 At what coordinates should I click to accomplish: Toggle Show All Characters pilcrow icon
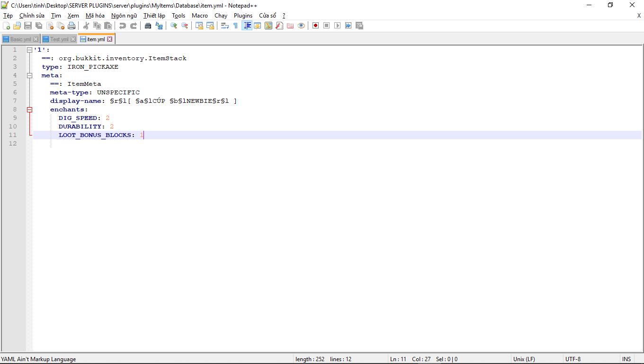pos(235,26)
